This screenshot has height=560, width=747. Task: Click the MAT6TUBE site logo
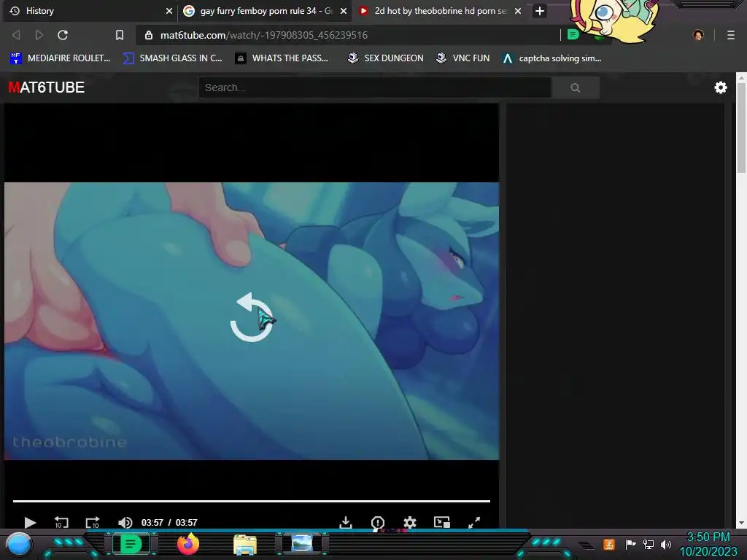point(46,87)
